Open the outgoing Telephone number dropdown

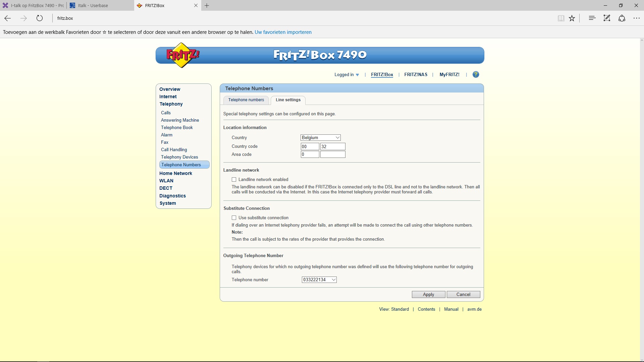(319, 280)
